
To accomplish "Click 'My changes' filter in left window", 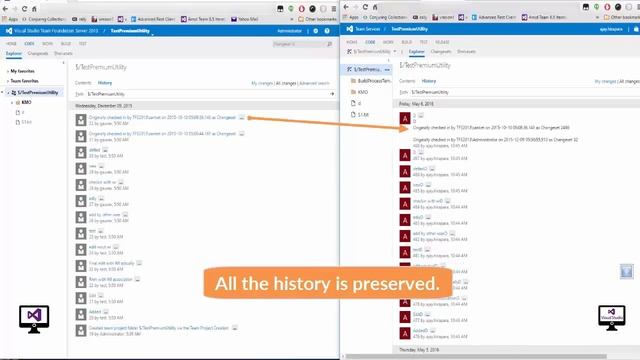I will coord(262,83).
